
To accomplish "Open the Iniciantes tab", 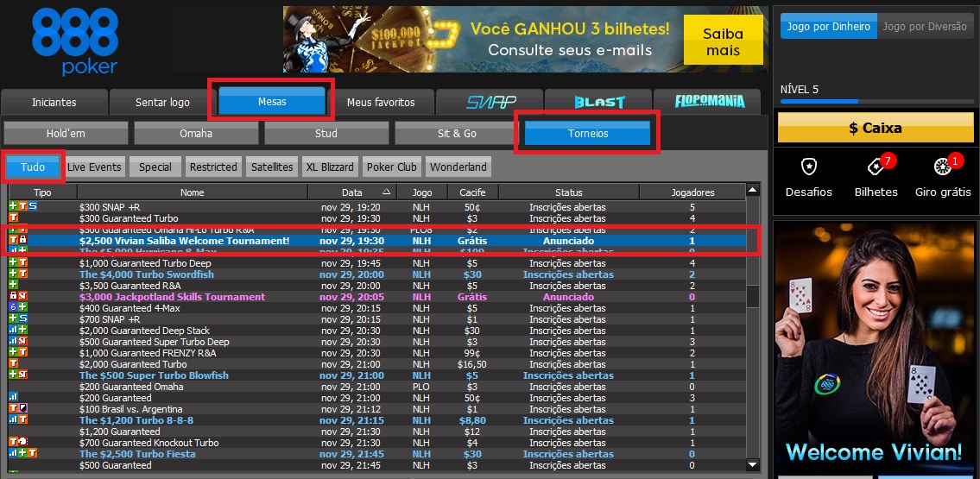I will [x=54, y=103].
